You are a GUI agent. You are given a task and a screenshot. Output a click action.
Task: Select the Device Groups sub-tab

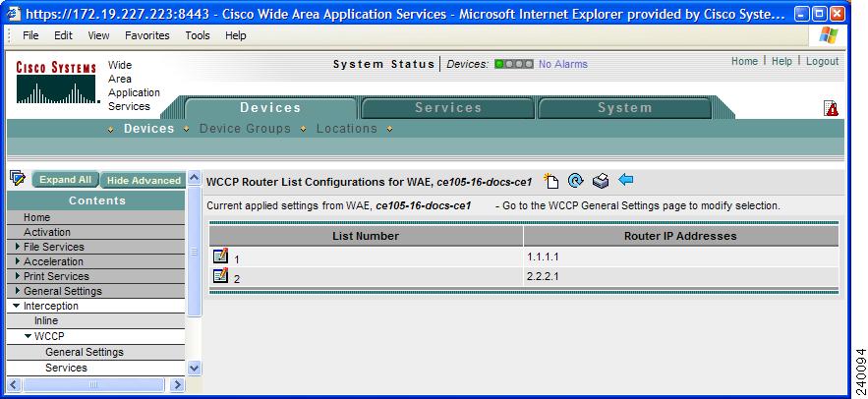tap(245, 129)
